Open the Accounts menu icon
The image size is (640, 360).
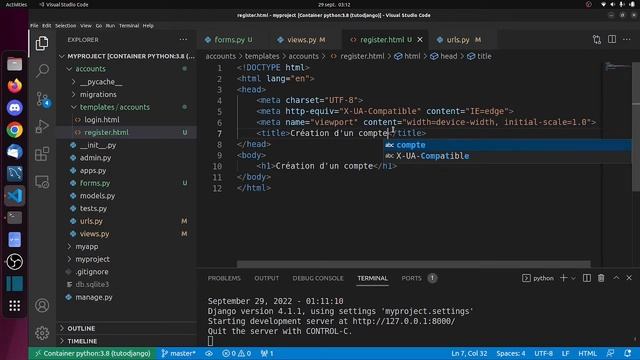coord(42,305)
